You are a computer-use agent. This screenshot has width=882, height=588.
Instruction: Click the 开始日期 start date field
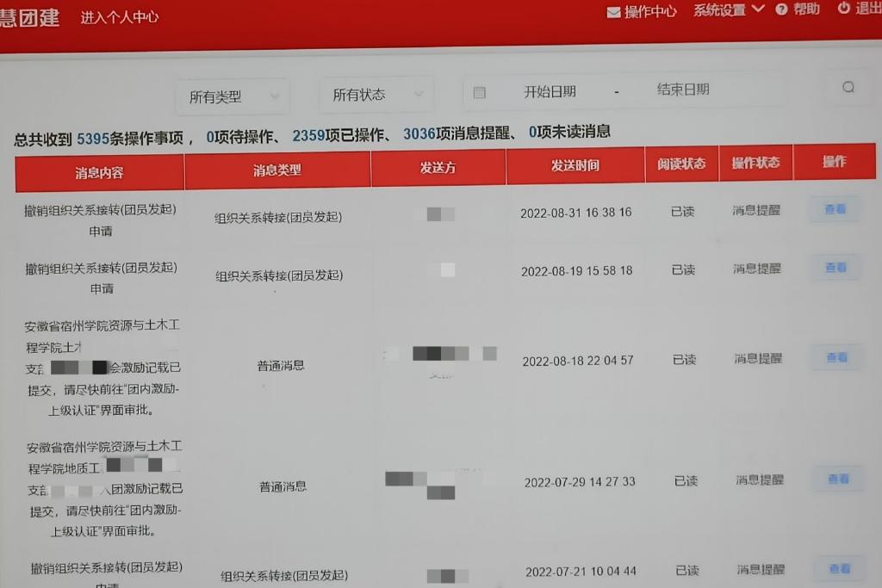pos(550,91)
